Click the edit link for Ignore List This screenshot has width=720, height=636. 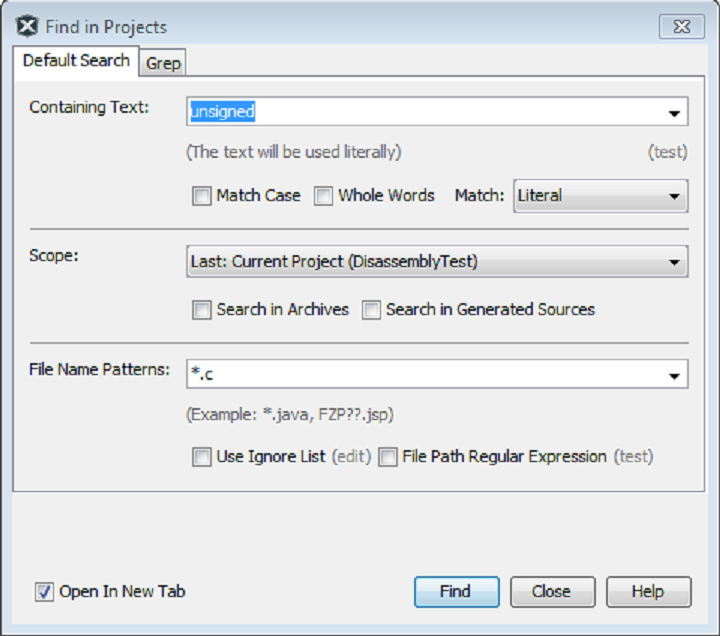[351, 457]
